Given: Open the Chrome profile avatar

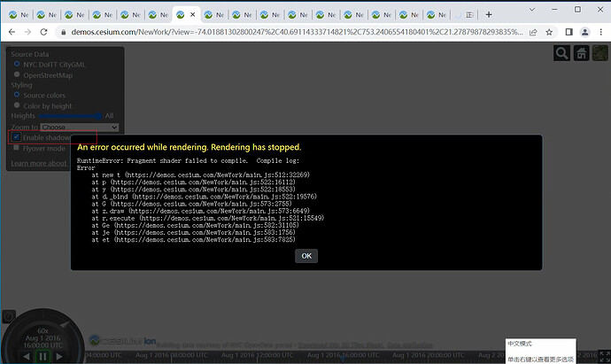Looking at the screenshot, I should tap(585, 32).
